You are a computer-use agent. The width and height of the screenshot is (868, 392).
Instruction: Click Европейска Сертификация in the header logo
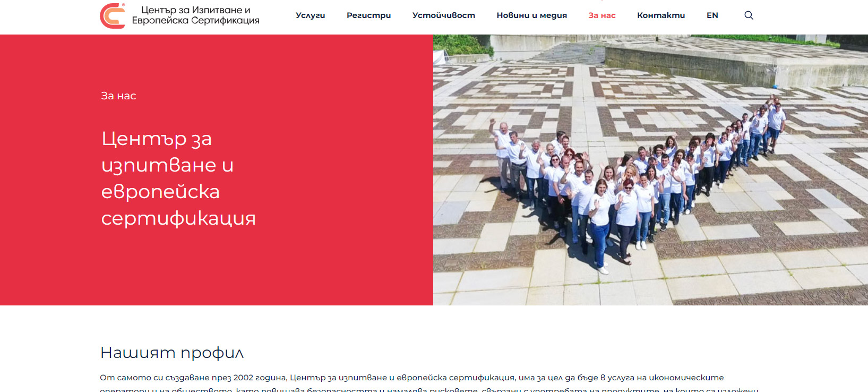[195, 21]
